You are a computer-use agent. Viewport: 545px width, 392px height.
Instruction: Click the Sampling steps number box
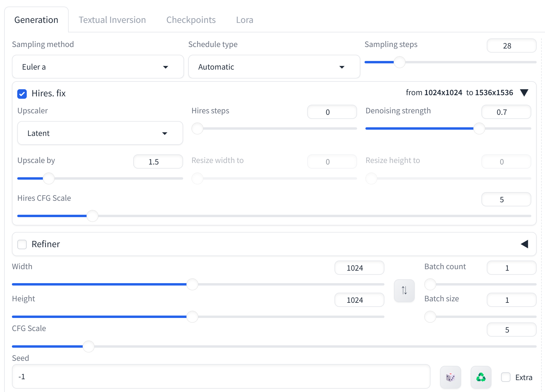click(511, 46)
